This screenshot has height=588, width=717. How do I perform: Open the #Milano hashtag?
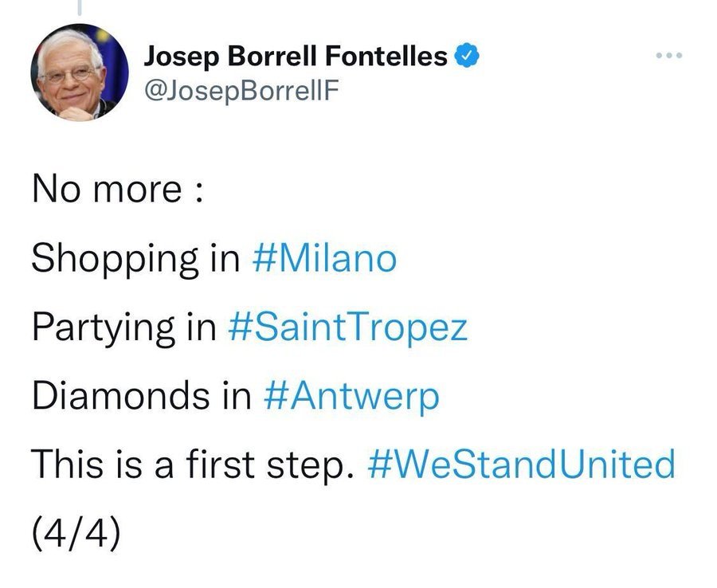click(x=323, y=258)
